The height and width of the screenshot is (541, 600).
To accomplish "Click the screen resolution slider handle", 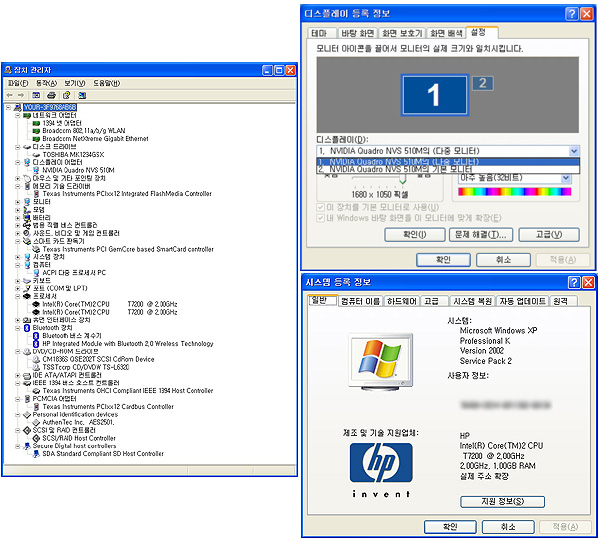I will [x=403, y=179].
